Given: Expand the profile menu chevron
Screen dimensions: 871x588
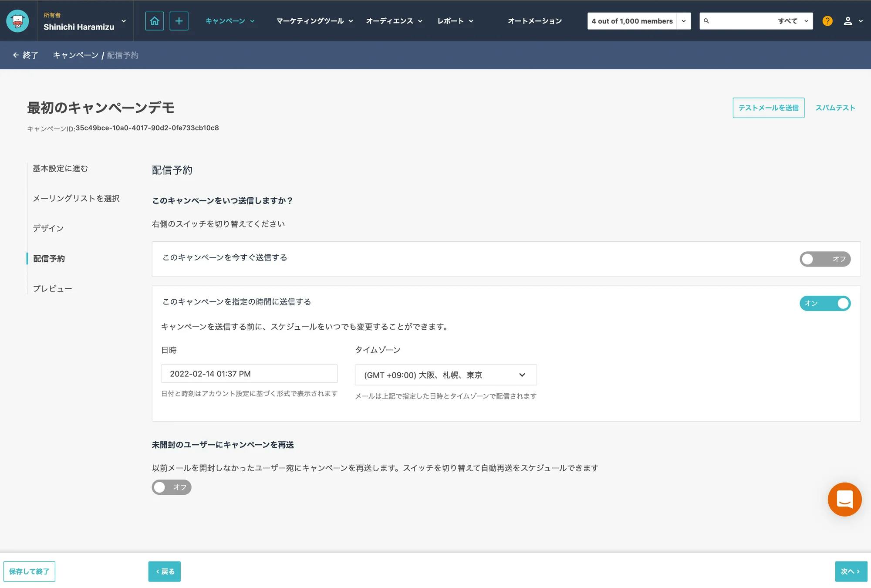Looking at the screenshot, I should 861,21.
